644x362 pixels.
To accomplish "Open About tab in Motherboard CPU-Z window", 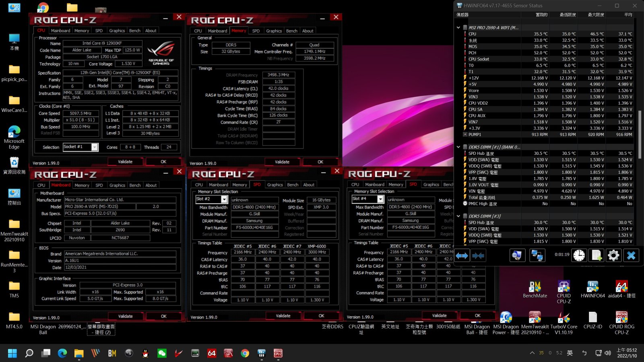I will [x=151, y=185].
